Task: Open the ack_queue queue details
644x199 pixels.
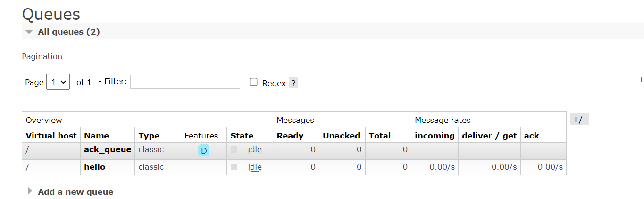Action: click(x=108, y=149)
